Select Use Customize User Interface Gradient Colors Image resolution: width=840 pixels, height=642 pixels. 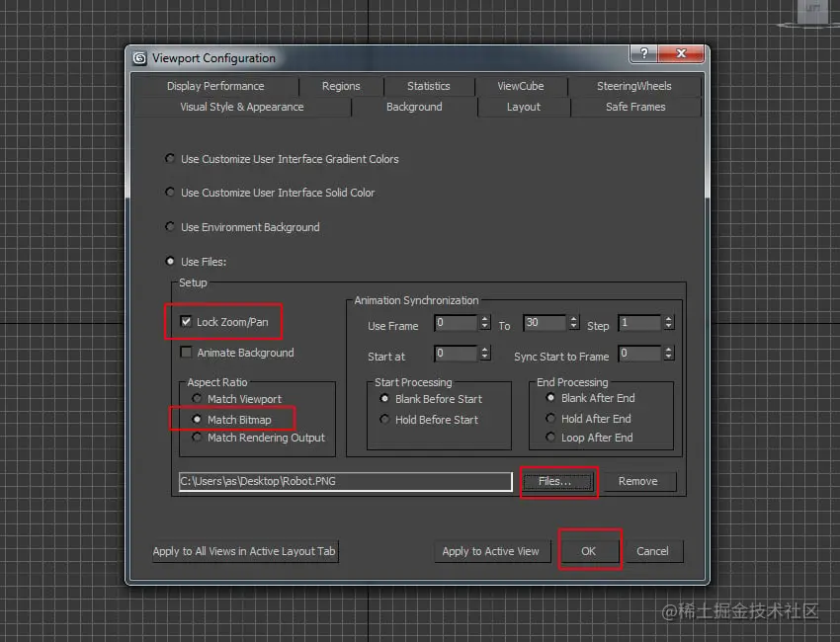pos(170,158)
